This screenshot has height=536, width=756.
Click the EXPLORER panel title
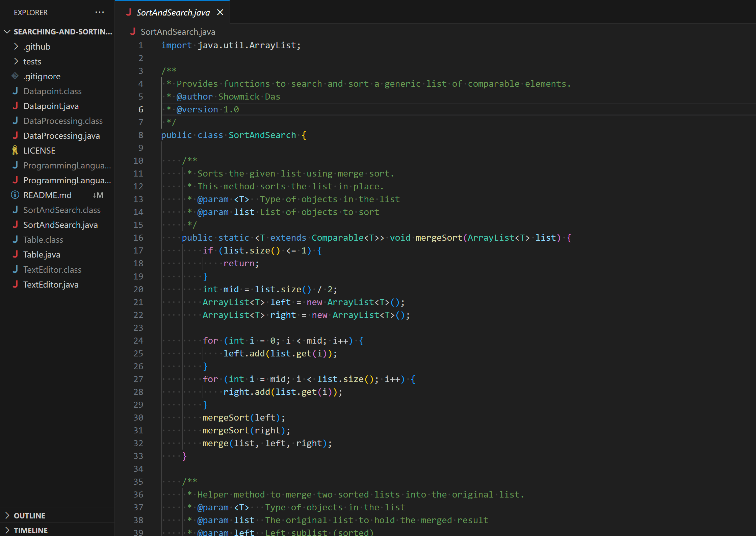[x=31, y=12]
